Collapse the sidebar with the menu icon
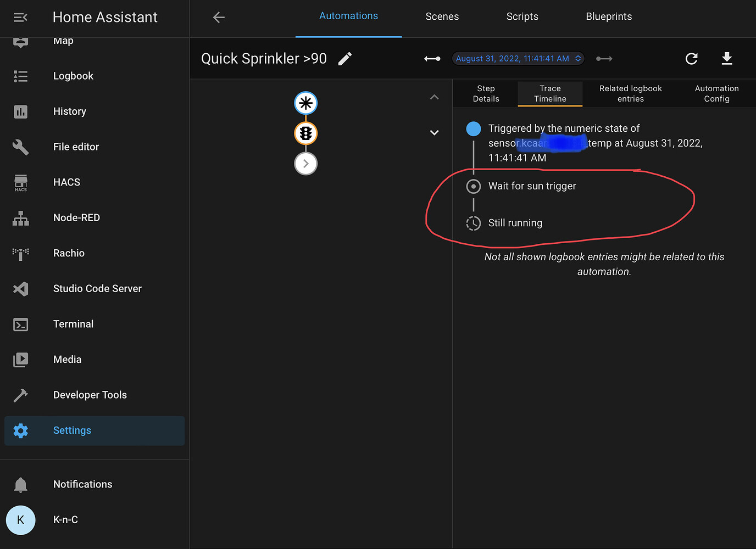756x549 pixels. tap(20, 18)
